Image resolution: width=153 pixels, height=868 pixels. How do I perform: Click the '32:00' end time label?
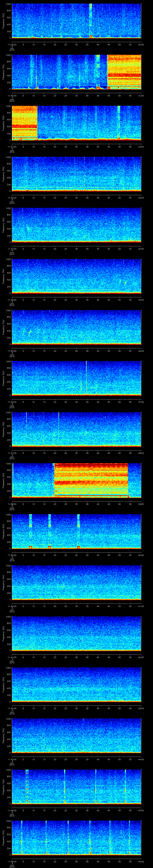tap(141, 147)
